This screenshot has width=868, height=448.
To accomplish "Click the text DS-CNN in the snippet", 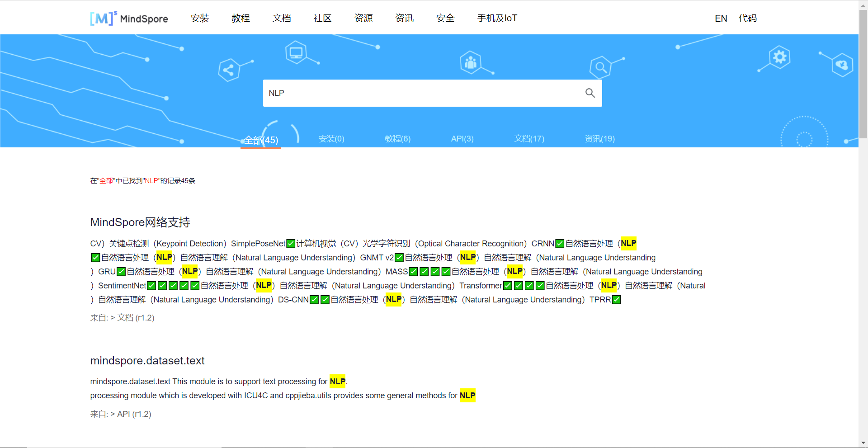I will [293, 300].
